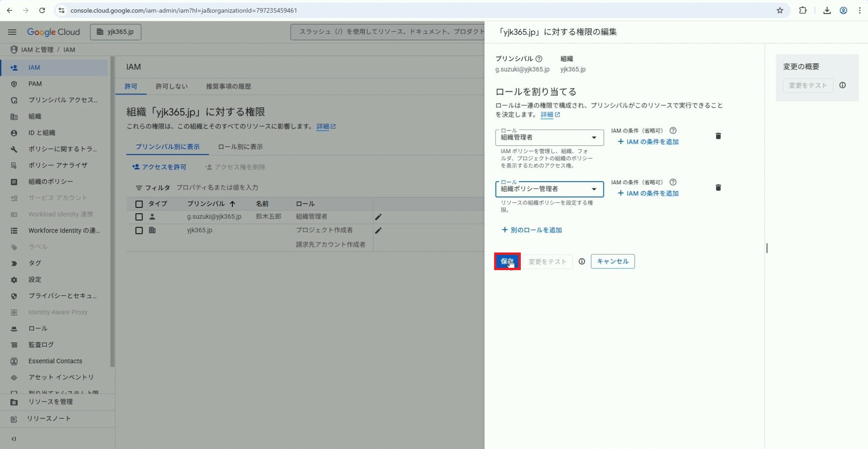The width and height of the screenshot is (868, 449).
Task: Click the help icon next to プリンシパル
Action: (539, 59)
